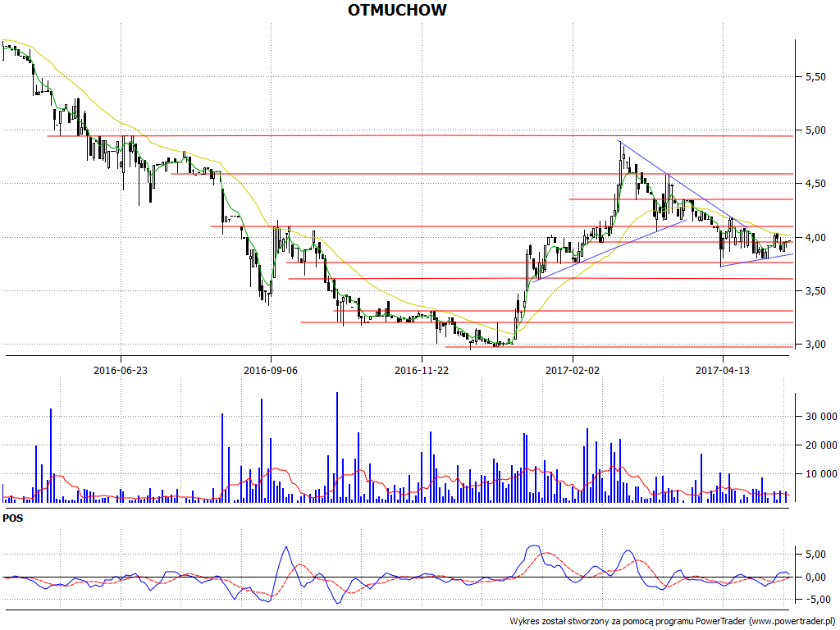Click the 20 000 volume axis label

(x=821, y=445)
